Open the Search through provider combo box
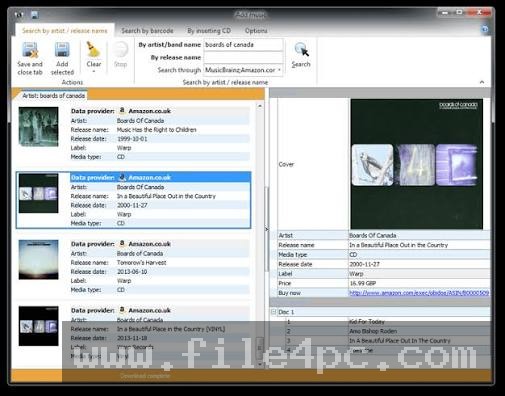505x396 pixels. (244, 70)
